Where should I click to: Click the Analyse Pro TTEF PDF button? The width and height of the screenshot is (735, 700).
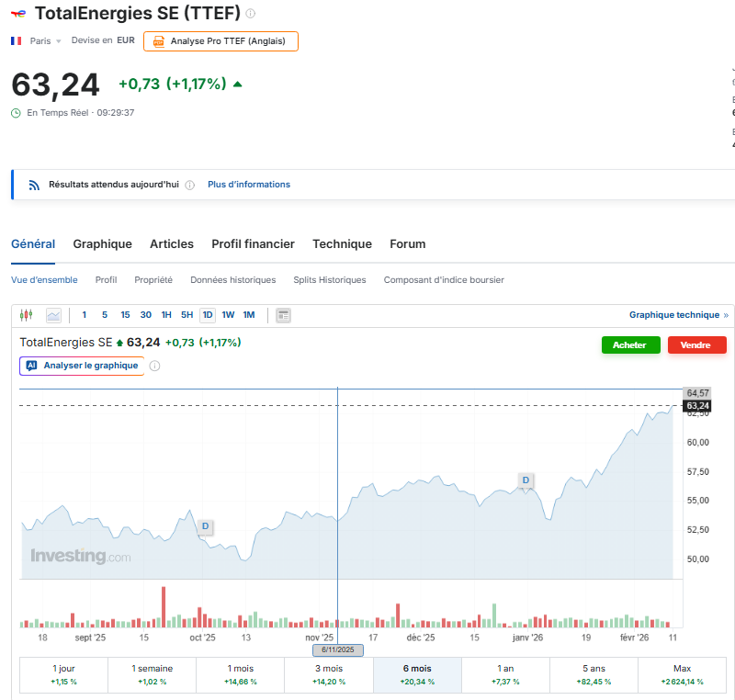coord(220,41)
